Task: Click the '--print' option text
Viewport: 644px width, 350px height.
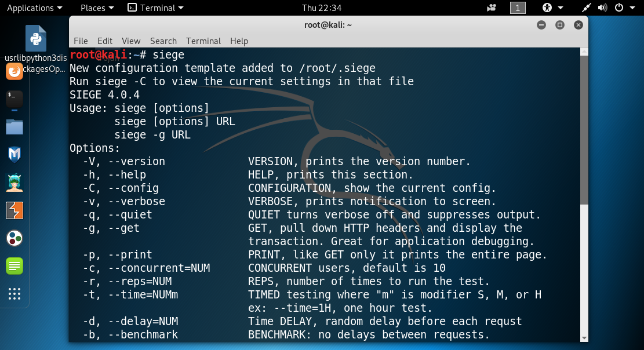Action: click(x=130, y=255)
